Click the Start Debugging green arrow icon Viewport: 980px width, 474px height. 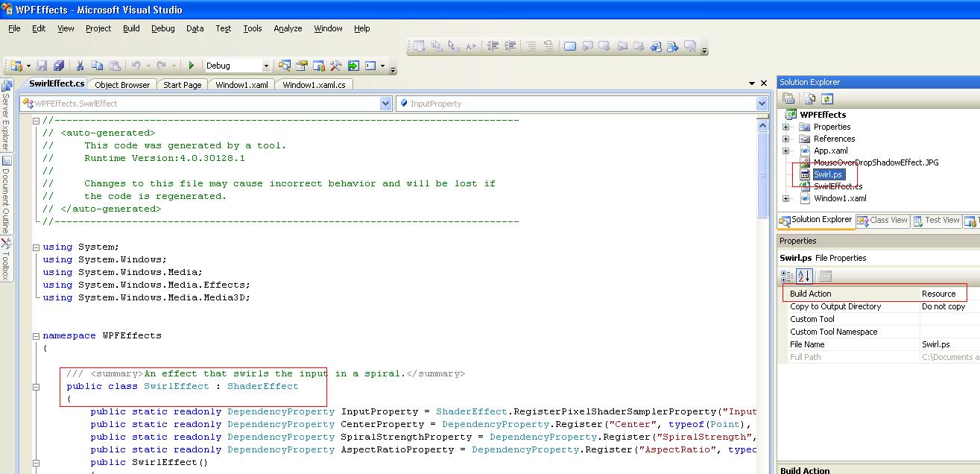(191, 66)
